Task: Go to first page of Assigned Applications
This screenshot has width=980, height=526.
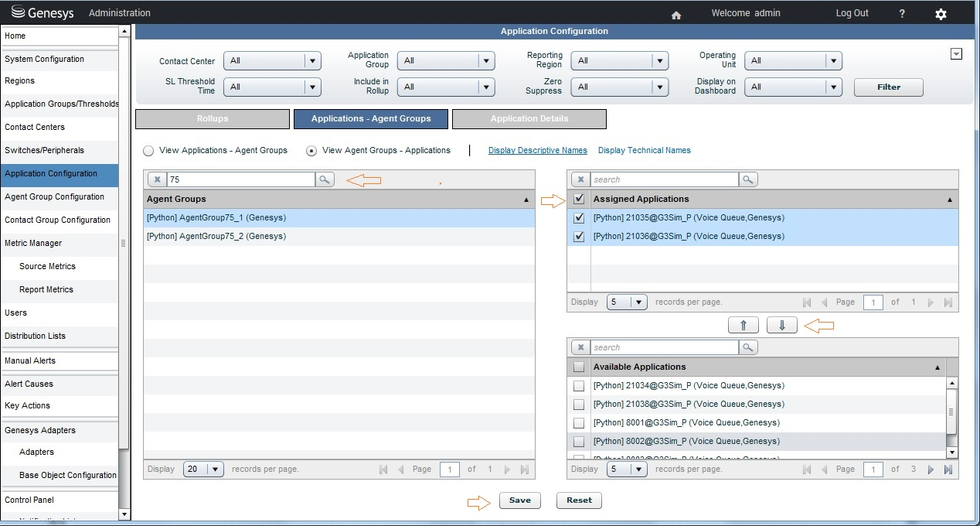Action: tap(807, 302)
